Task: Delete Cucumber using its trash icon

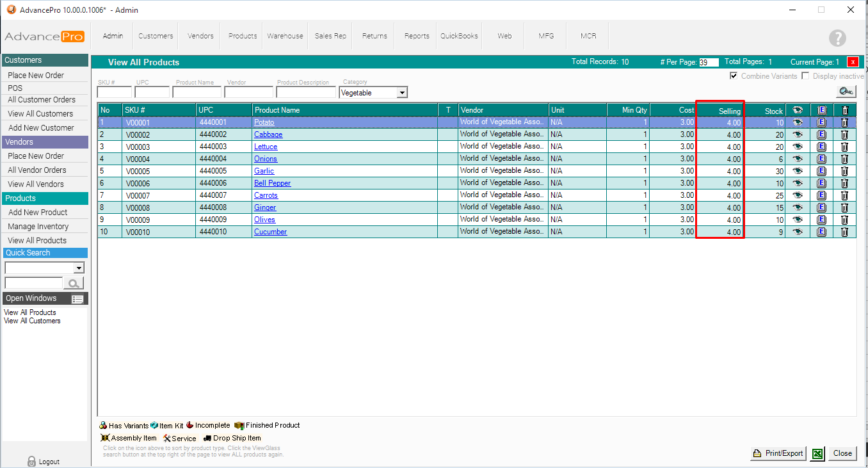Action: 844,232
